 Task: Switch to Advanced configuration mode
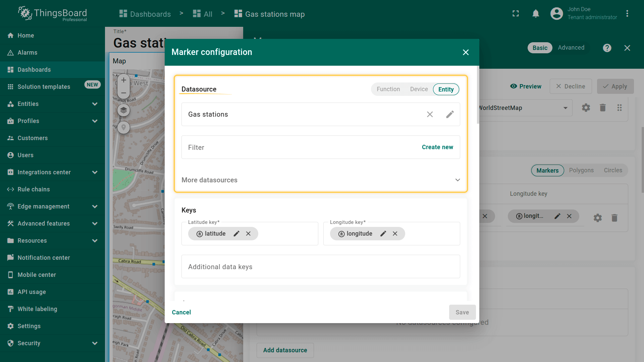tap(571, 48)
